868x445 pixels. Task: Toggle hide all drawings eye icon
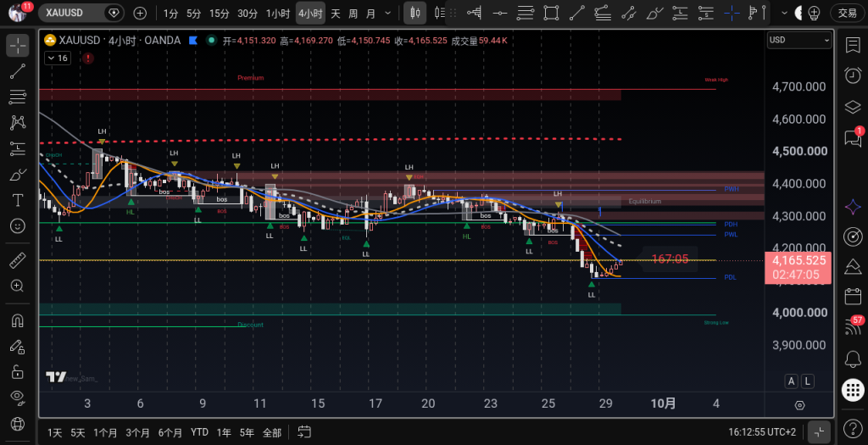point(18,397)
